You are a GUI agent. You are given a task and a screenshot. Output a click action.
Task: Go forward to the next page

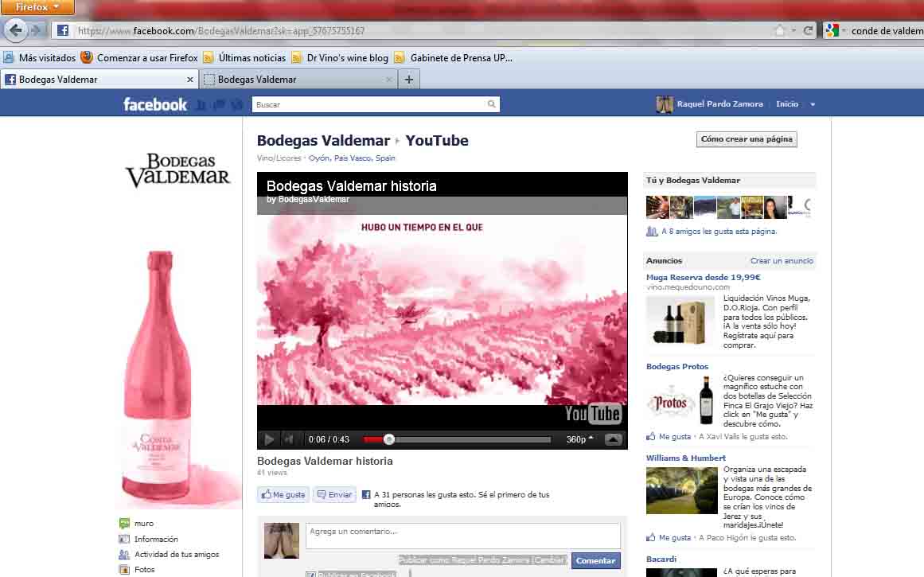click(37, 30)
